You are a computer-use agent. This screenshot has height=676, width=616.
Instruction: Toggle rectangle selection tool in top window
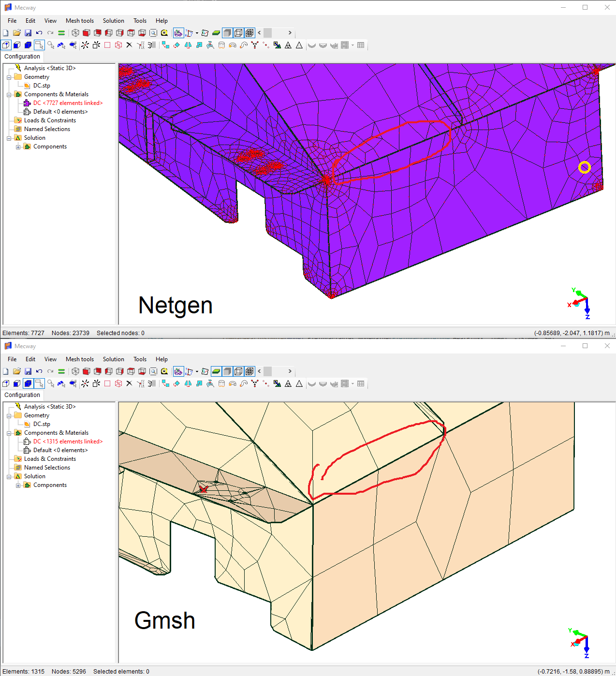39,45
